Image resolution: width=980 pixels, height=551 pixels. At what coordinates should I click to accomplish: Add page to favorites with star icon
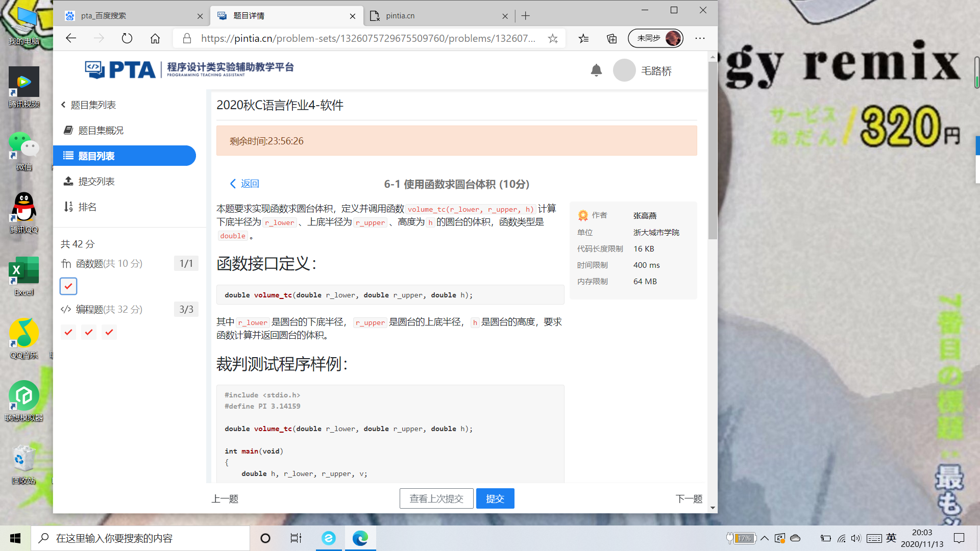553,38
